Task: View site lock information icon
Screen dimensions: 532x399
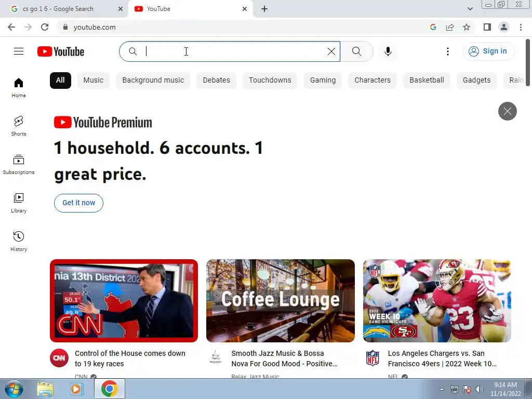Action: 65,27
